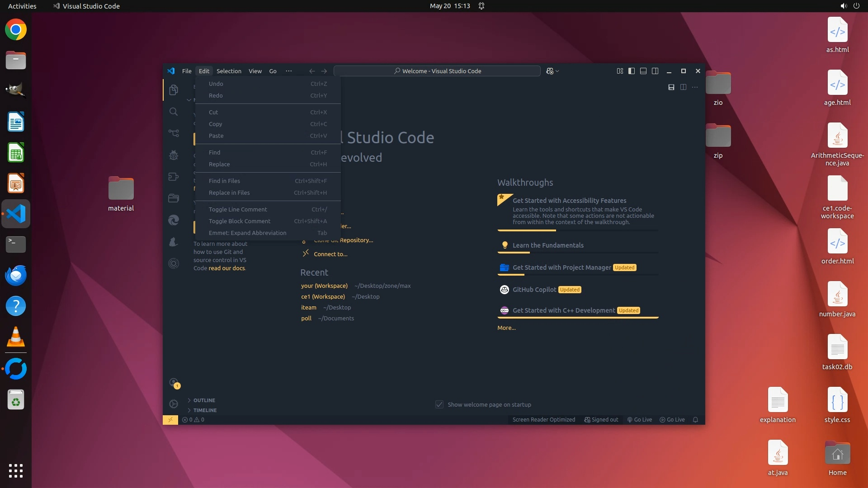This screenshot has height=488, width=868.
Task: Click the Welcome command center search box
Action: click(437, 71)
